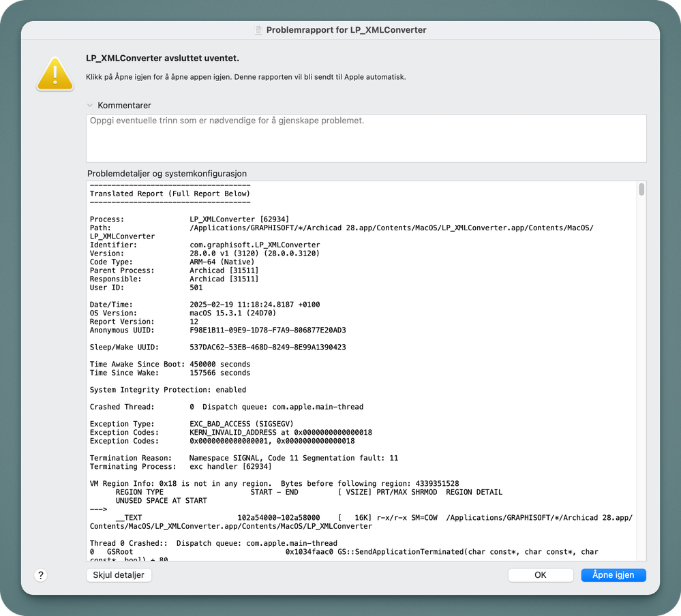Click the OK button
Screen dimensions: 681x616
click(x=541, y=574)
